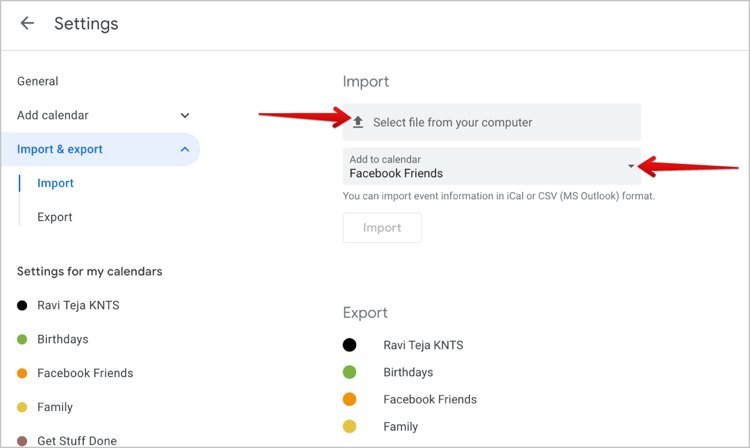Click the yellow dot beside Family under Export
The height and width of the screenshot is (448, 750).
pyautogui.click(x=350, y=426)
